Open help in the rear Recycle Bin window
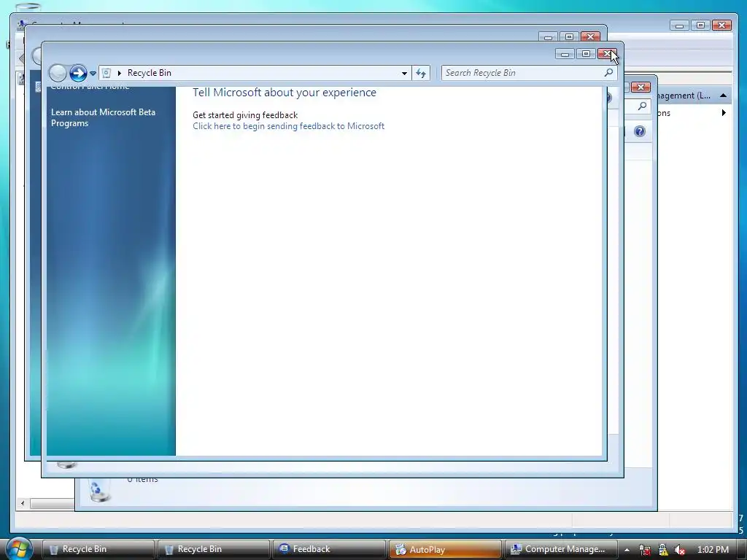 (640, 131)
